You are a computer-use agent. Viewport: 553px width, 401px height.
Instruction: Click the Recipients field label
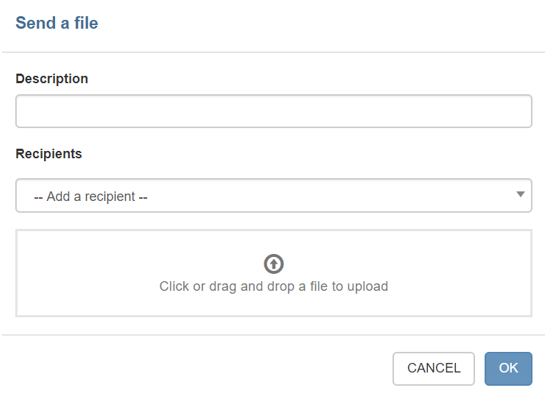(x=49, y=154)
